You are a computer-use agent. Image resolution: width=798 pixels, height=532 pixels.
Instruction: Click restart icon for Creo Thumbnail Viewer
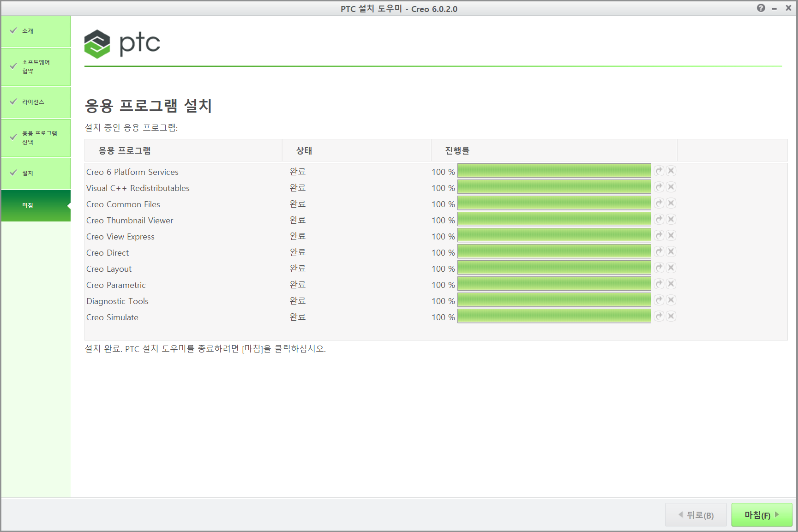pos(659,219)
